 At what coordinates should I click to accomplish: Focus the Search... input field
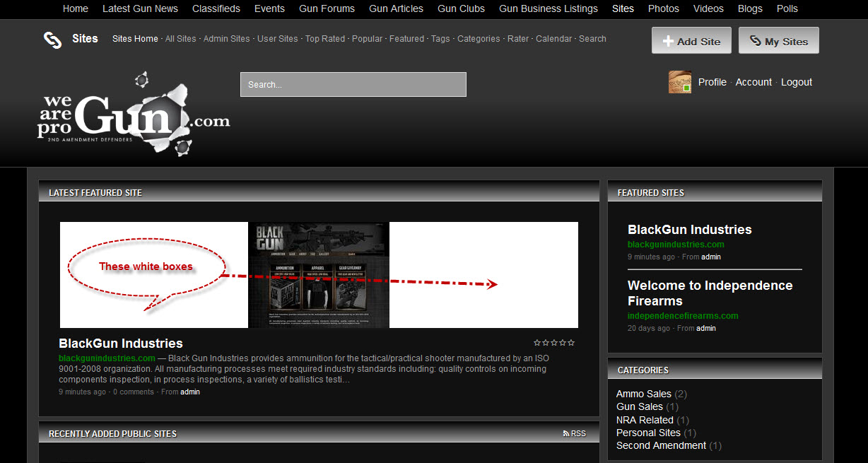tap(353, 84)
